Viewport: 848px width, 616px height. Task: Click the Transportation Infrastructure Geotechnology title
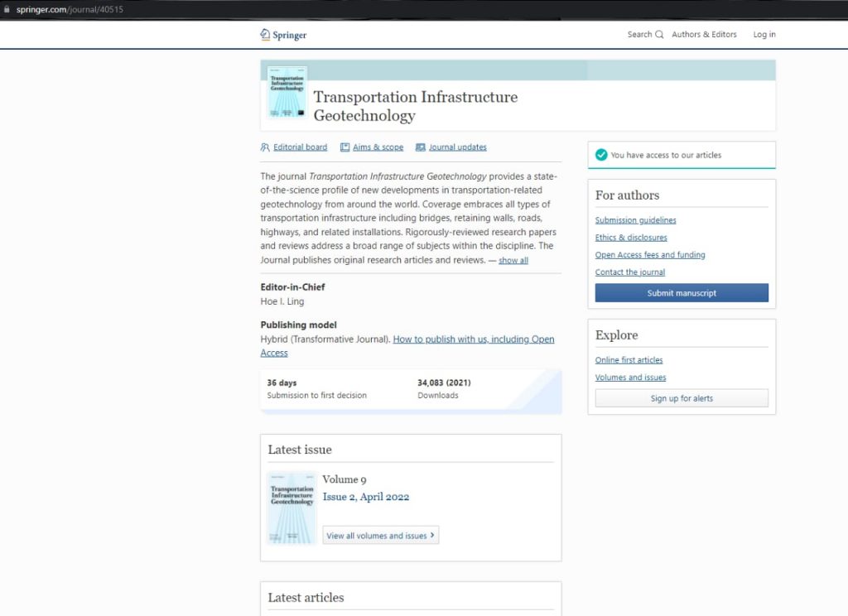pyautogui.click(x=416, y=106)
